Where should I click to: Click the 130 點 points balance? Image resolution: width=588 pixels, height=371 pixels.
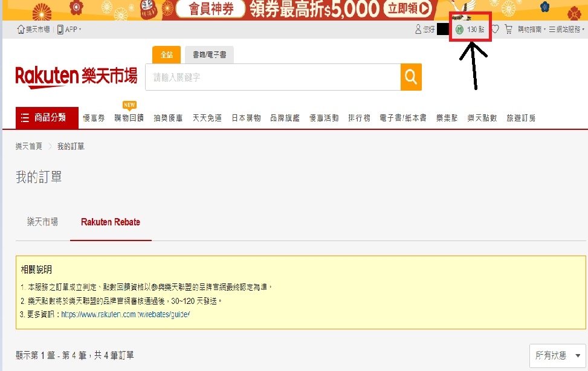click(476, 29)
